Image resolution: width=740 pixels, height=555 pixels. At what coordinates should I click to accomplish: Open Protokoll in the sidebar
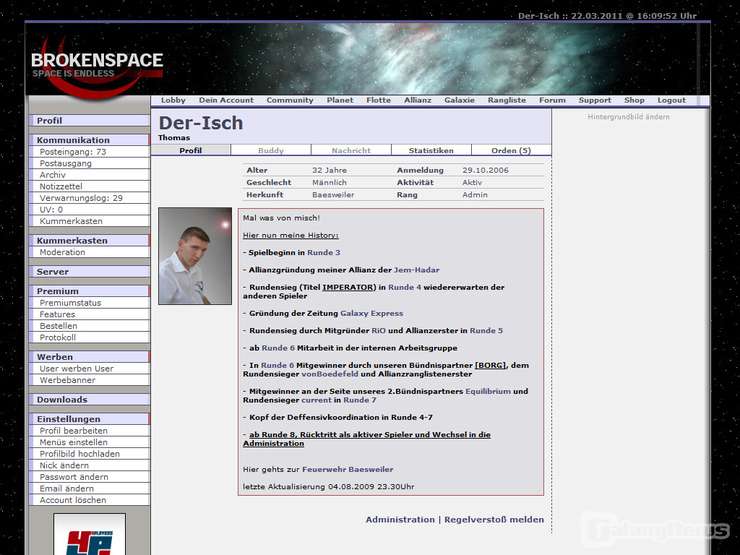[89, 337]
